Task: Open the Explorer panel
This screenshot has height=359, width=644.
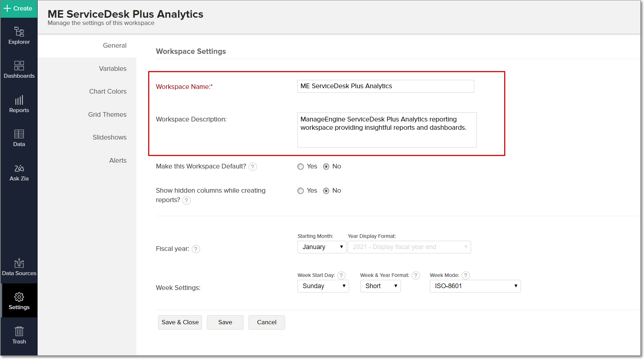Action: 19,35
